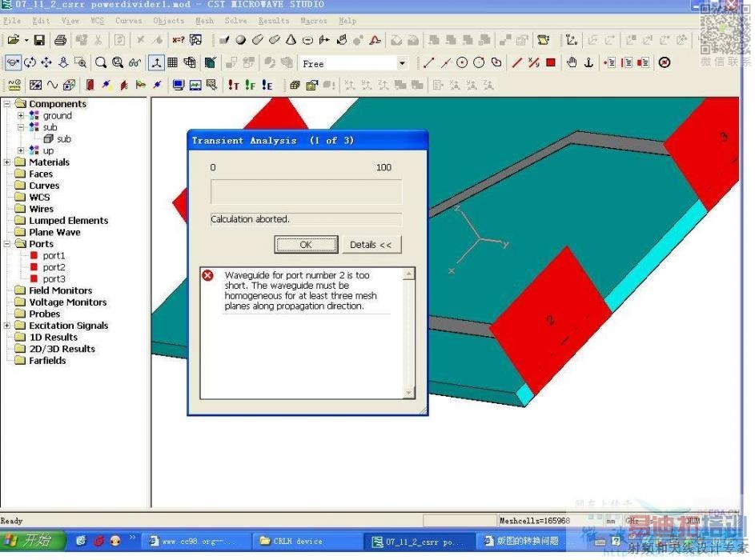The width and height of the screenshot is (755, 560).
Task: Click OK in Transient Analysis dialog
Action: coord(306,244)
